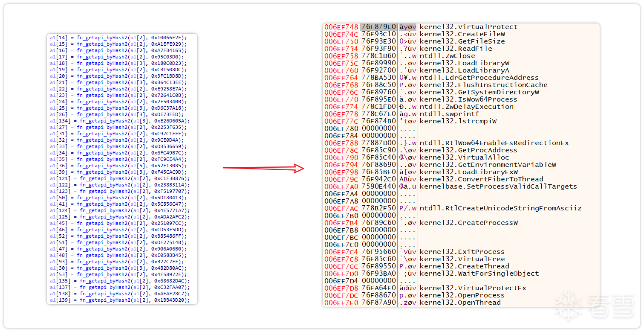Select the line assigning a1[125]

[120, 217]
